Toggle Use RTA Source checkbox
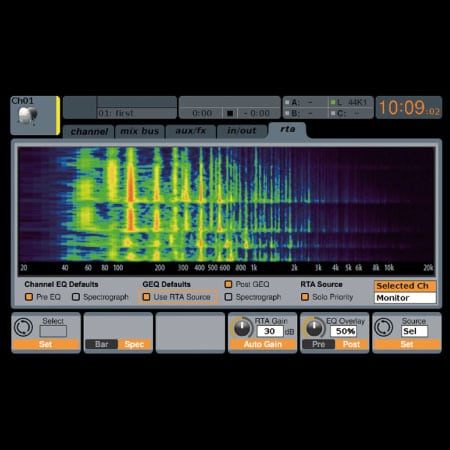 coord(146,297)
